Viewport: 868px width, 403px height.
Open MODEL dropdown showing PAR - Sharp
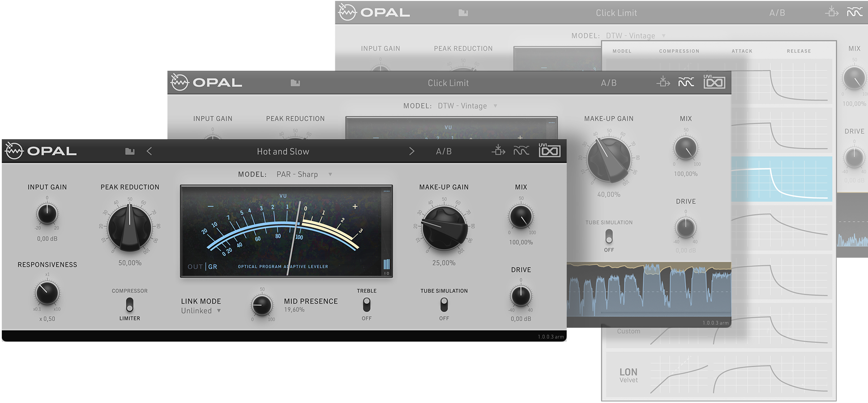point(304,174)
